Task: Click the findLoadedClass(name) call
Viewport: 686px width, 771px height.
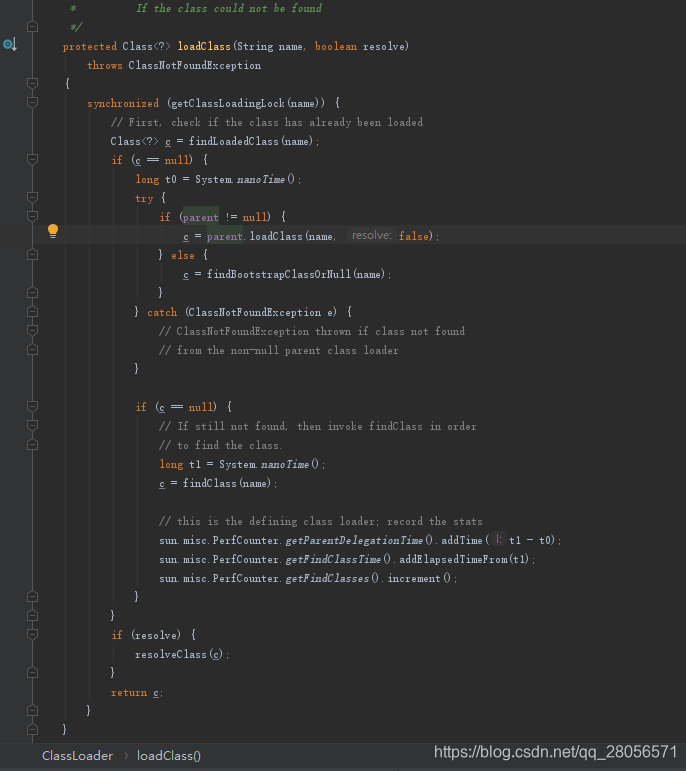Action: click(x=251, y=141)
